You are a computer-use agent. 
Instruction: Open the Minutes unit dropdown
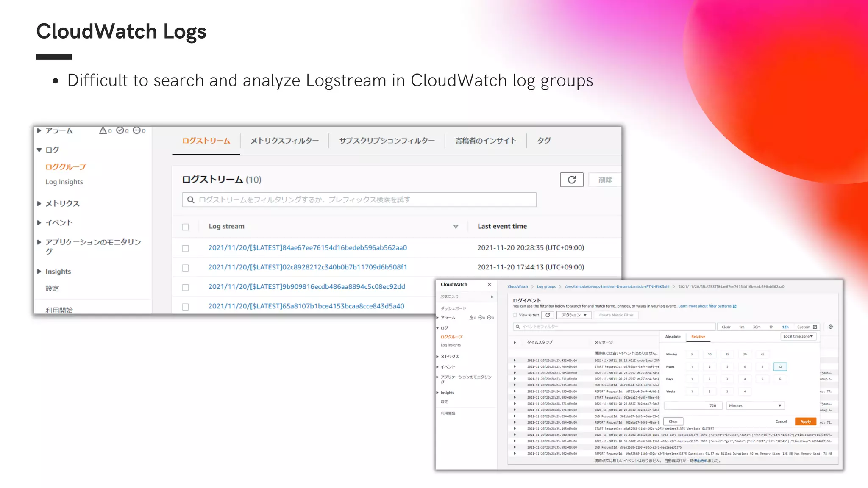click(755, 405)
